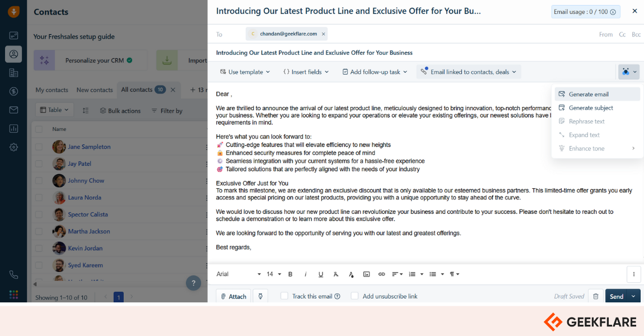Apply italic formatting in email editor
Image resolution: width=644 pixels, height=336 pixels.
click(x=305, y=274)
